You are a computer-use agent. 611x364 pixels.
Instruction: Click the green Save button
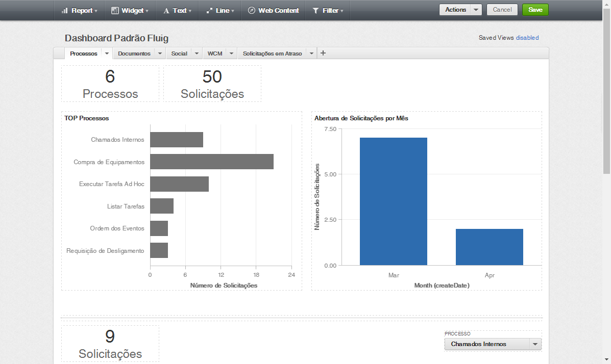tap(535, 10)
